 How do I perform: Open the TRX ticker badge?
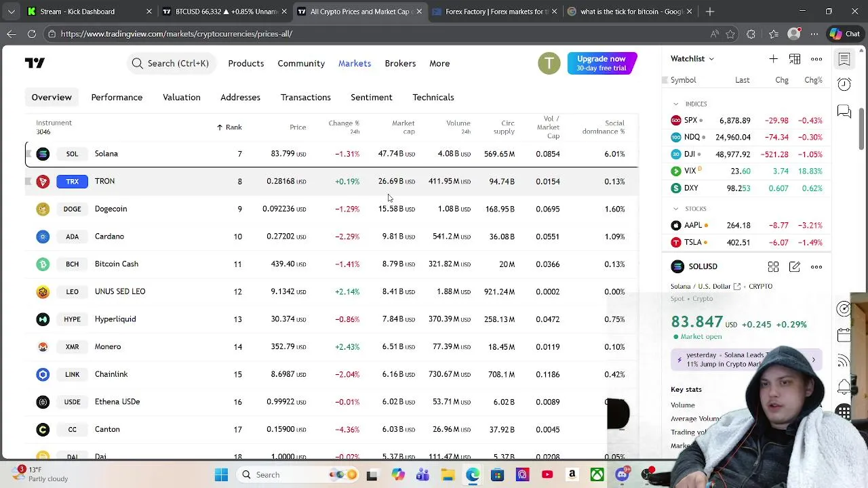[x=73, y=182]
